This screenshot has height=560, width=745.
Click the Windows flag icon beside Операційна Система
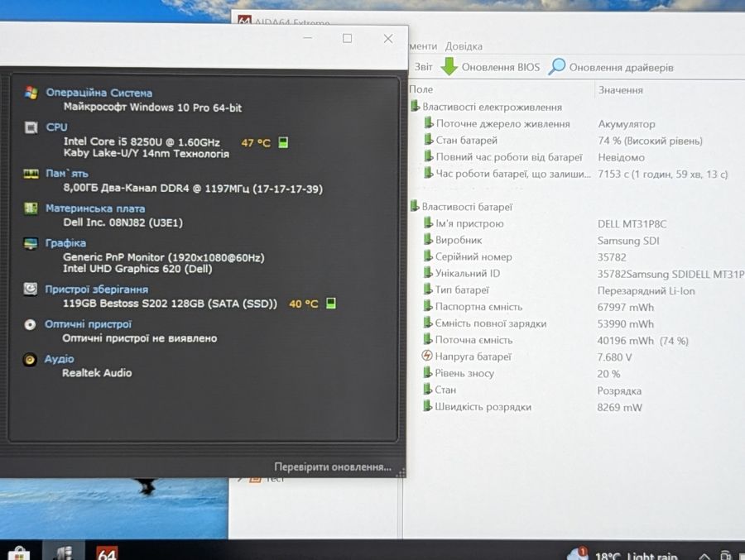pyautogui.click(x=31, y=93)
